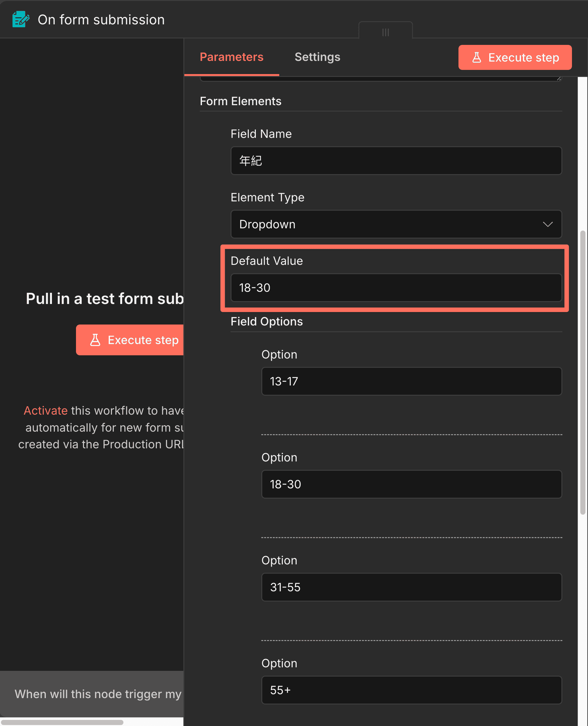
Task: Click the Execute step button at top right
Action: [515, 58]
